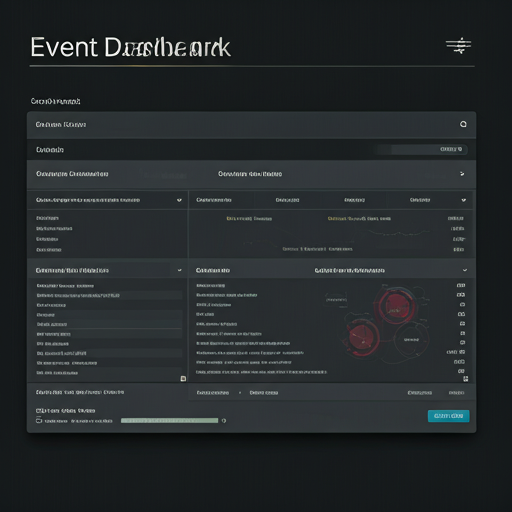This screenshot has height=512, width=512.
Task: Select the upper red circle node in chart
Action: 396,306
